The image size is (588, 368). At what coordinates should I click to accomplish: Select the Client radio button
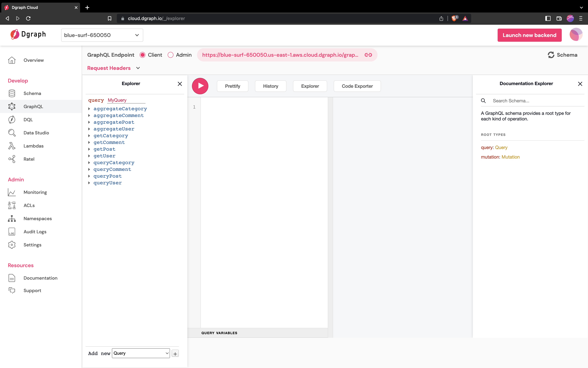pyautogui.click(x=143, y=55)
